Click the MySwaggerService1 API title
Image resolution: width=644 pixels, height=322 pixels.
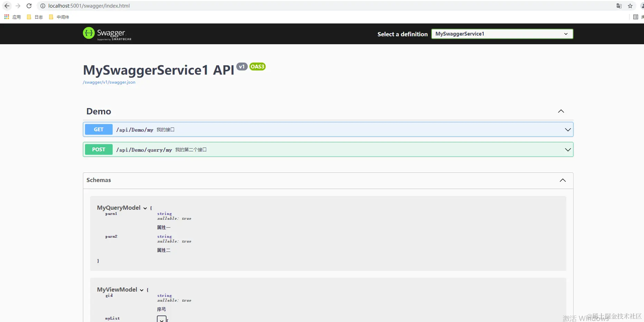(x=159, y=70)
